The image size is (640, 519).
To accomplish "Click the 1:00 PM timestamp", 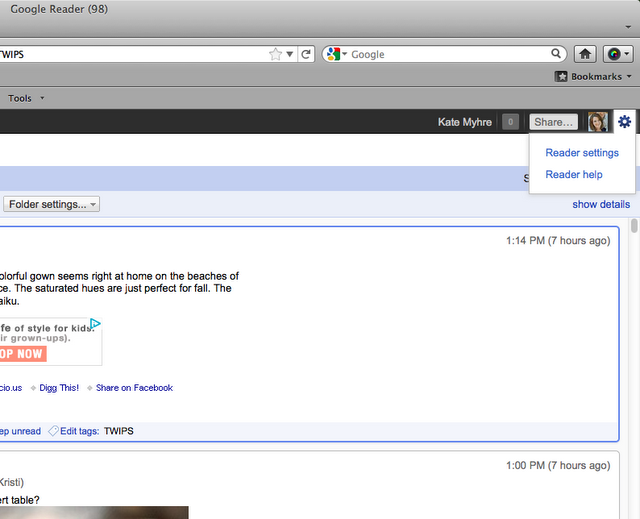I will 558,465.
